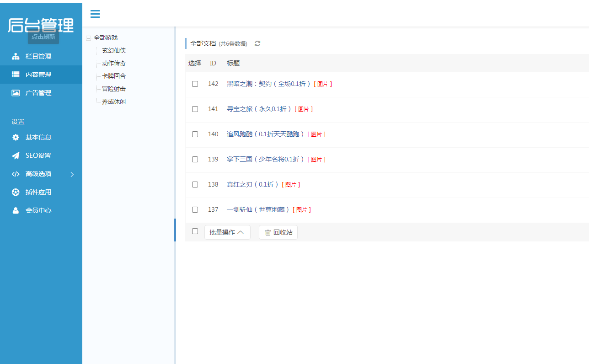Open 内容管理 menu item

pos(41,75)
